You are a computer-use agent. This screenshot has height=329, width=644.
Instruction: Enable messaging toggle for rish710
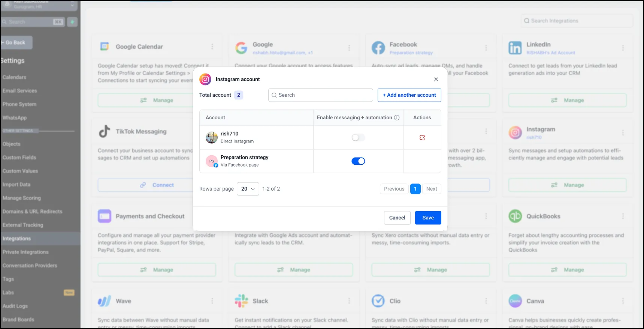(358, 137)
